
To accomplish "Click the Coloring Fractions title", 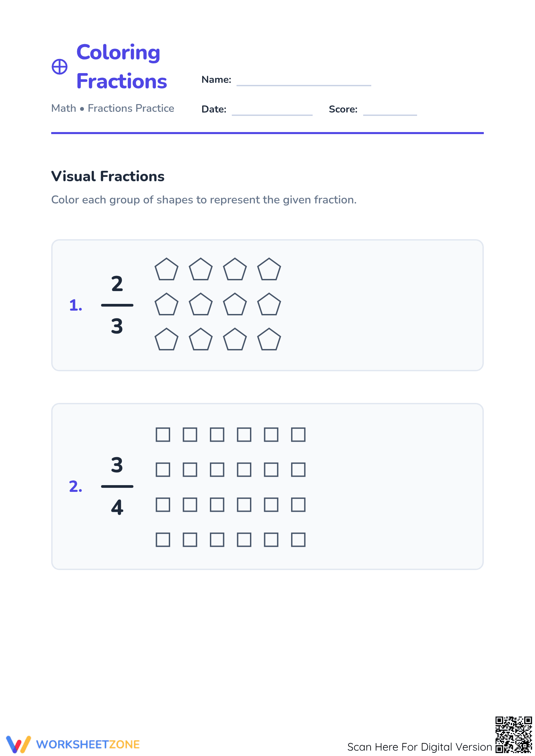I will pos(122,67).
